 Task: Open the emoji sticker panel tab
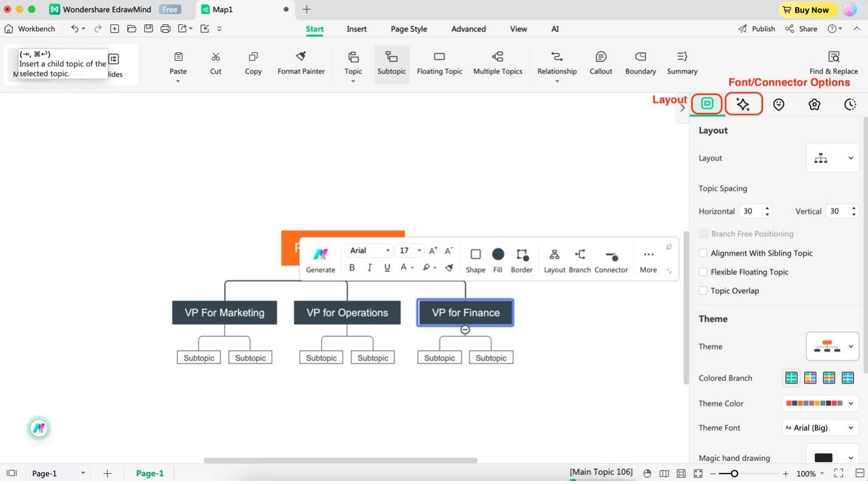coord(779,104)
